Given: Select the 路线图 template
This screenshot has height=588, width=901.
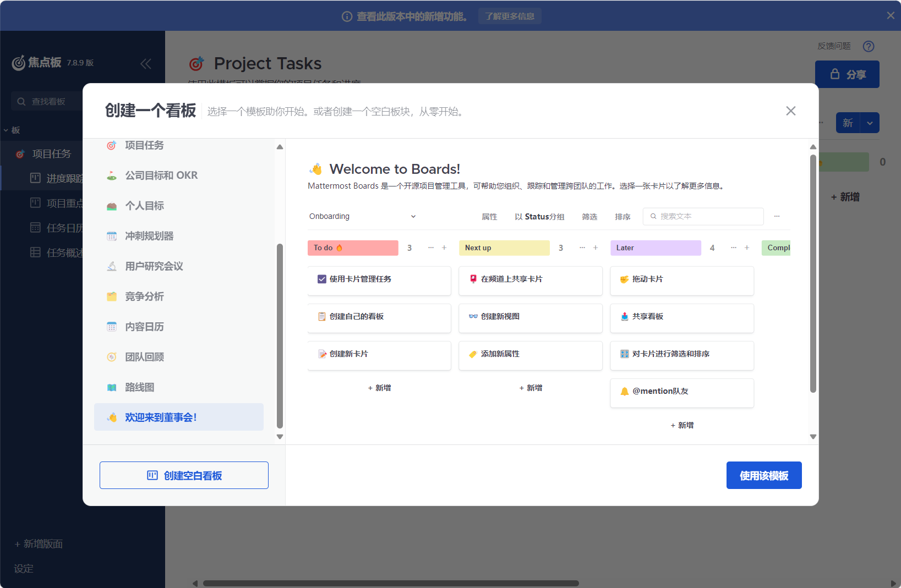Looking at the screenshot, I should (x=140, y=387).
